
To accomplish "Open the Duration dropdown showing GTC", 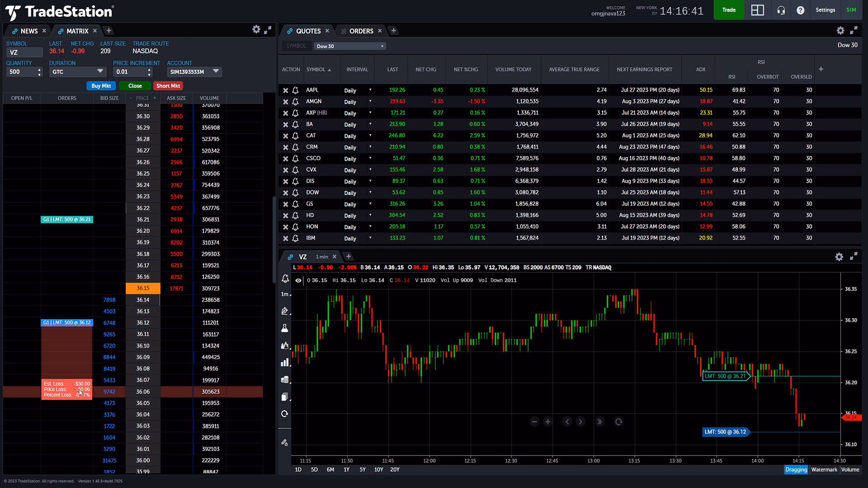I will [77, 71].
